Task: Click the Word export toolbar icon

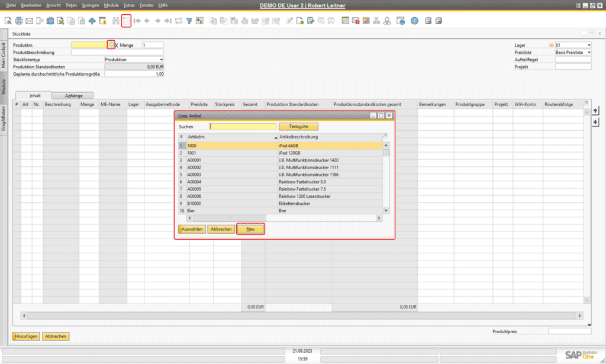Action: (71, 21)
